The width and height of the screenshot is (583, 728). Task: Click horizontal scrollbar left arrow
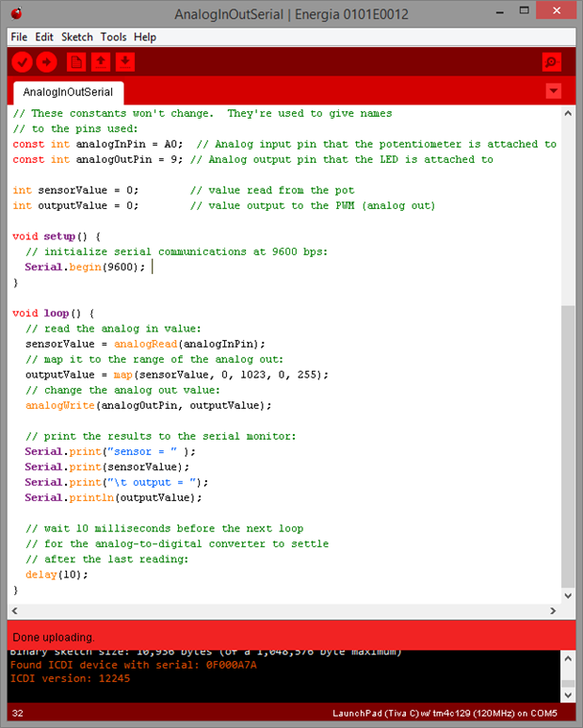[15, 610]
